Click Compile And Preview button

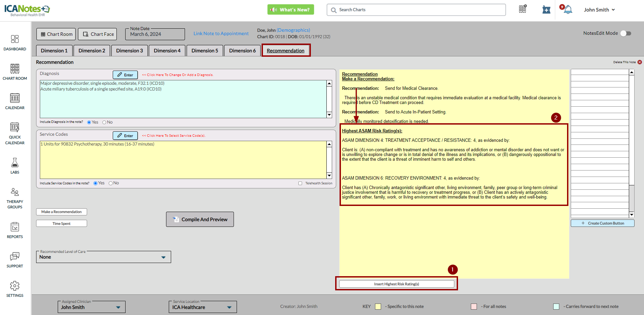click(200, 219)
